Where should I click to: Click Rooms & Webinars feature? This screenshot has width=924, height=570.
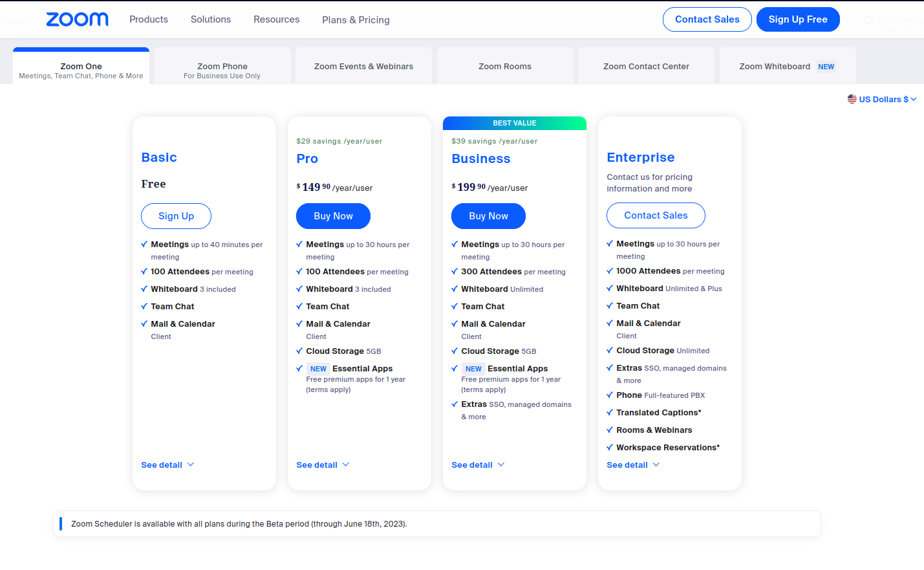pyautogui.click(x=654, y=430)
